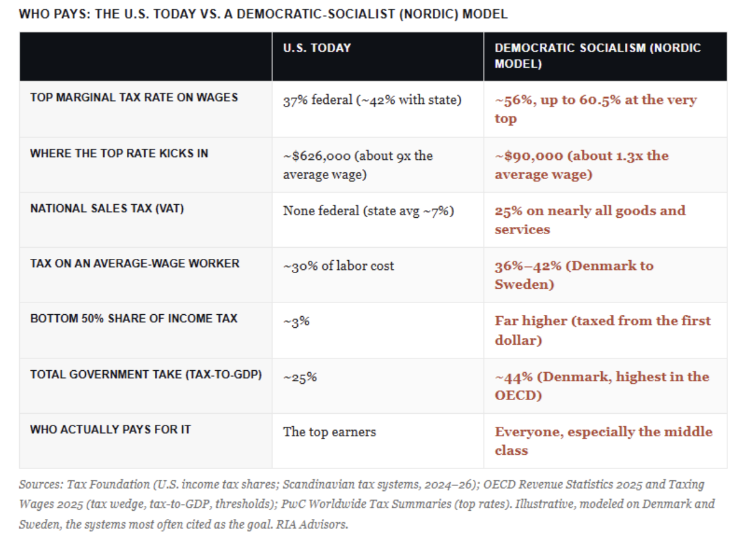The height and width of the screenshot is (560, 756).
Task: Select the 'U.S. Today' column header
Action: point(317,48)
